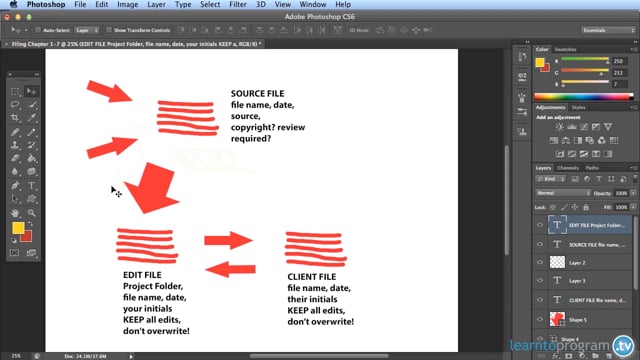
Task: Open the Normal blend mode dropdown
Action: 563,193
